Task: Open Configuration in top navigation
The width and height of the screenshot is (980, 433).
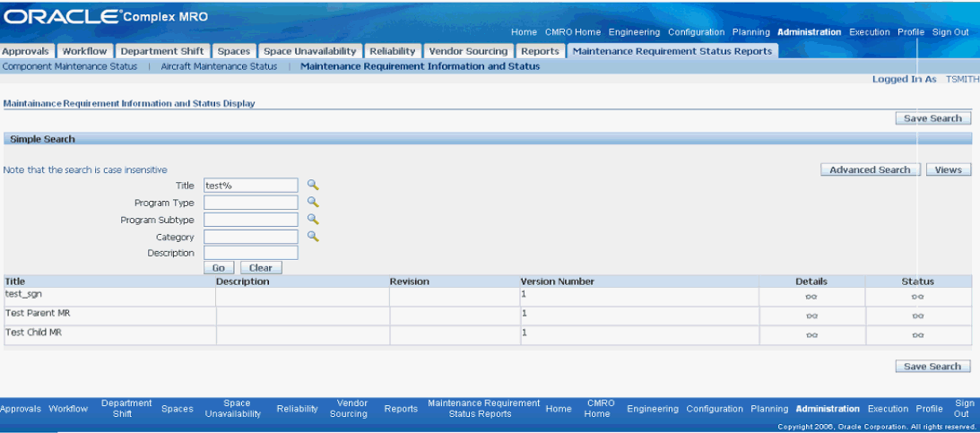Action: tap(697, 32)
